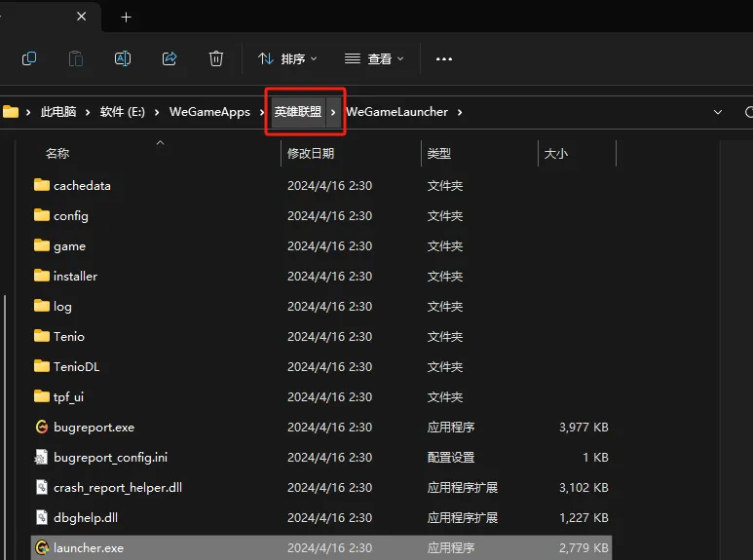This screenshot has width=753, height=560.
Task: Select dbghelp.dll file
Action: [321, 518]
